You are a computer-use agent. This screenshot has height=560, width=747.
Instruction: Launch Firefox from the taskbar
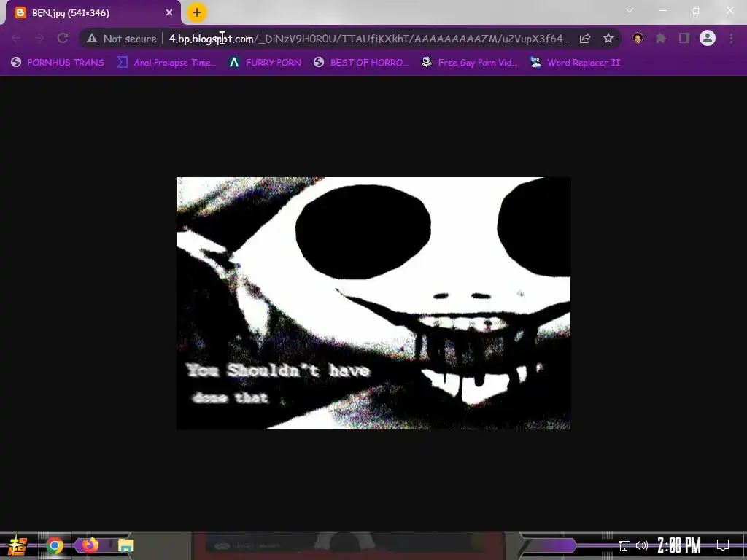pos(90,545)
